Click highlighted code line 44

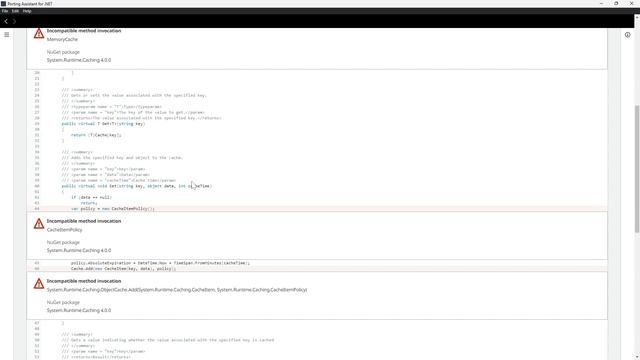click(x=317, y=209)
